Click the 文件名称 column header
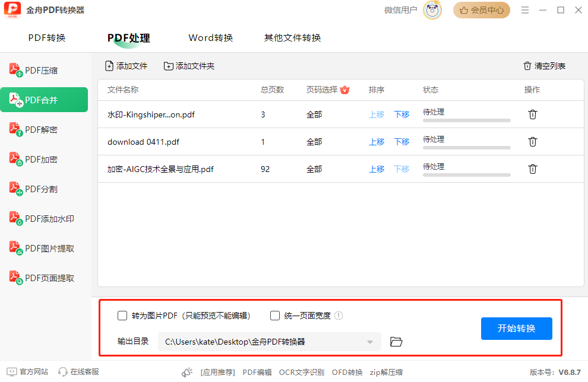This screenshot has width=588, height=382. pyautogui.click(x=123, y=90)
